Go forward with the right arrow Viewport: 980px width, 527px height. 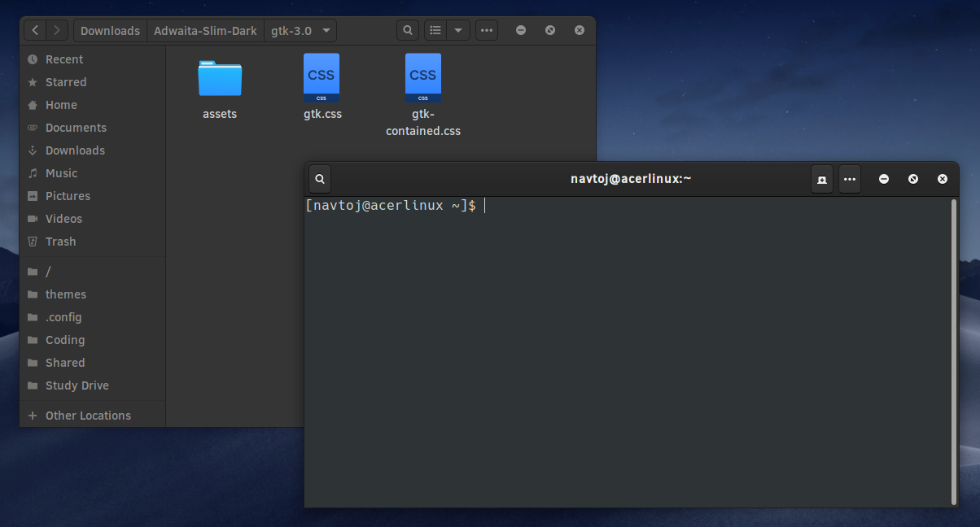pos(56,30)
